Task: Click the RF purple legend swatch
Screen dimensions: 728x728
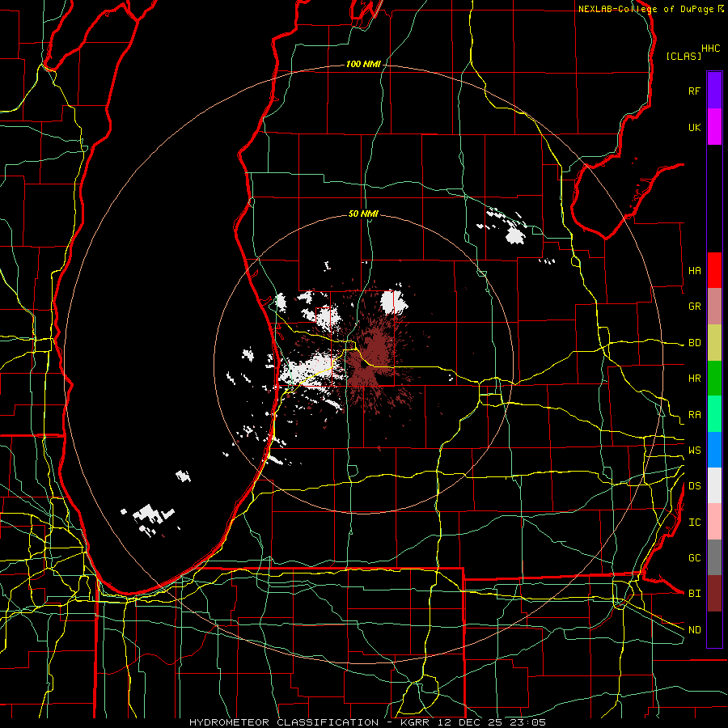Action: [714, 91]
